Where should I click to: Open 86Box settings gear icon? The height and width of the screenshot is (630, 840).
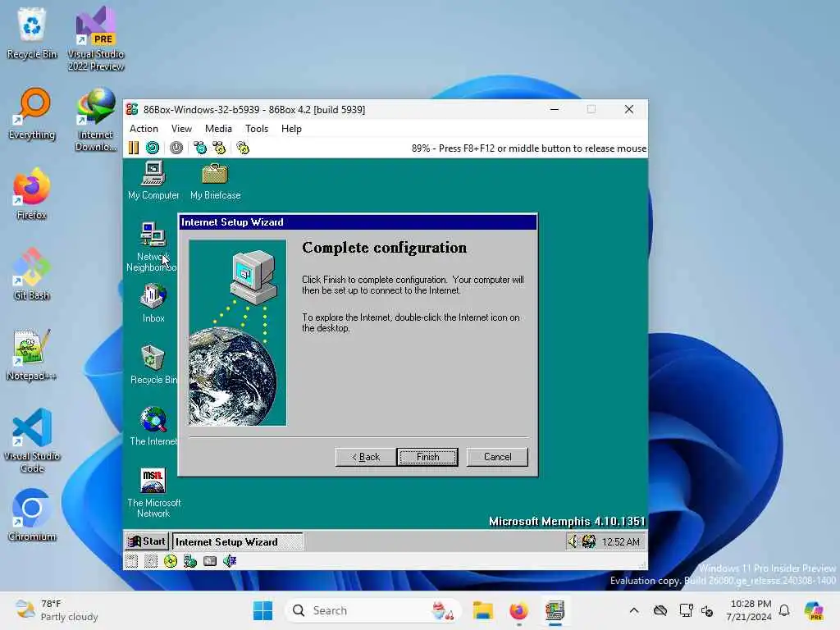(x=243, y=148)
